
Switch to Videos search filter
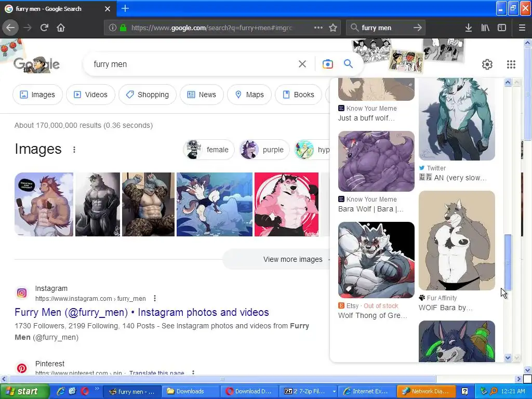tap(90, 95)
